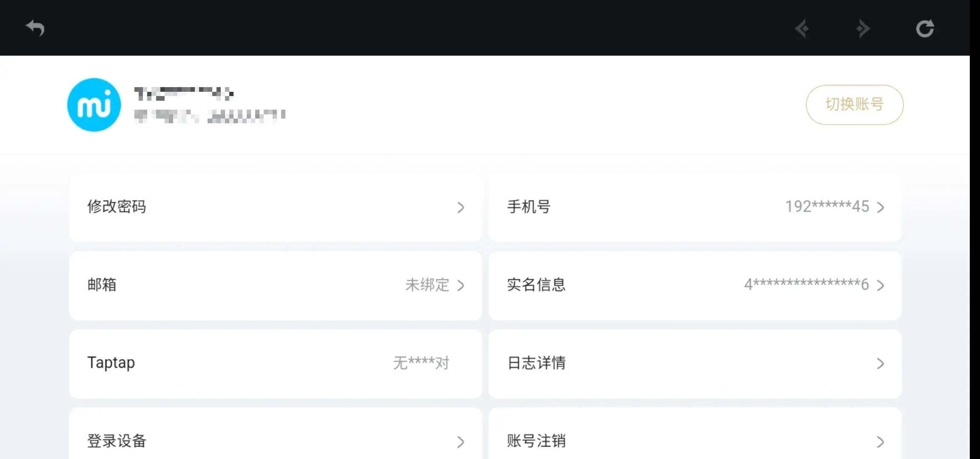Click the blurred account username text
This screenshot has height=459, width=980.
184,94
